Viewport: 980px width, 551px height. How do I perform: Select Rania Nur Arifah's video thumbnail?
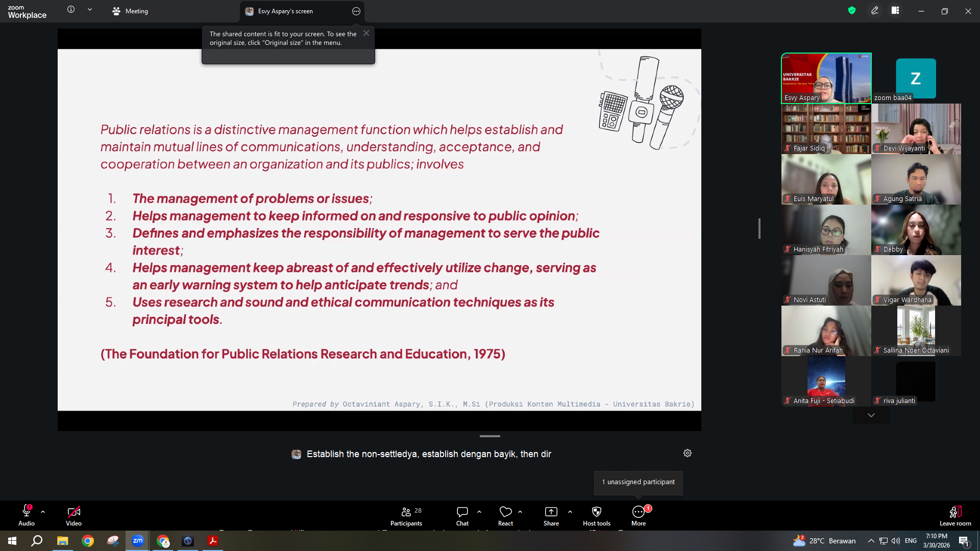tap(826, 331)
